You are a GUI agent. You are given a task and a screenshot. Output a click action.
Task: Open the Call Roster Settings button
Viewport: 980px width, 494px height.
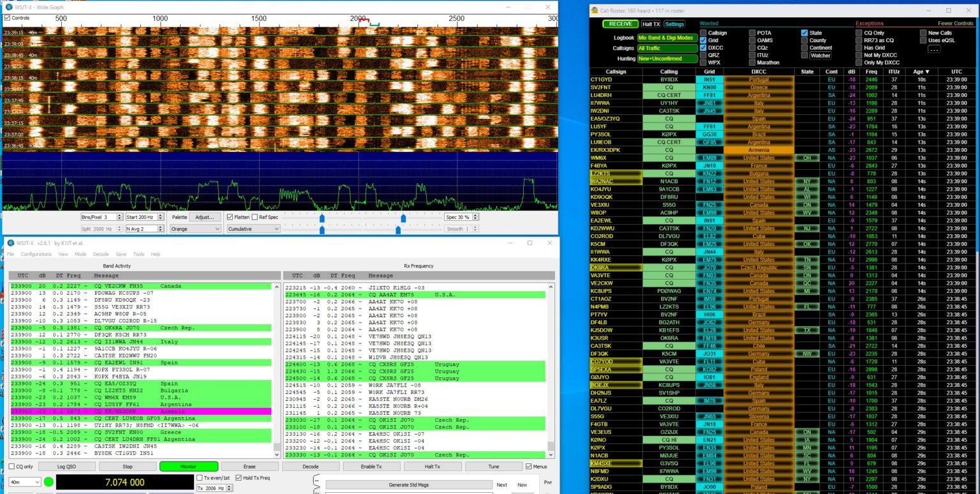[674, 24]
